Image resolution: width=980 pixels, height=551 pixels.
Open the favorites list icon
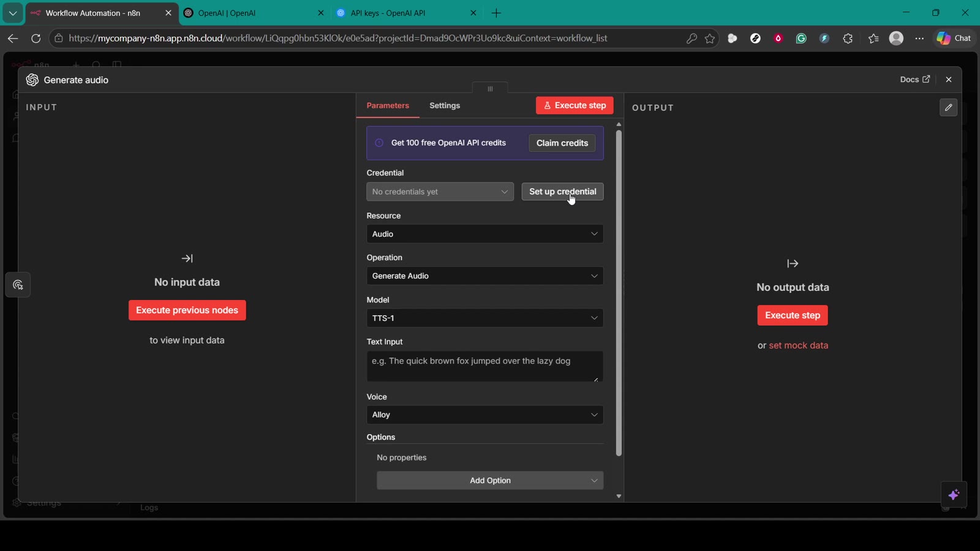(873, 39)
